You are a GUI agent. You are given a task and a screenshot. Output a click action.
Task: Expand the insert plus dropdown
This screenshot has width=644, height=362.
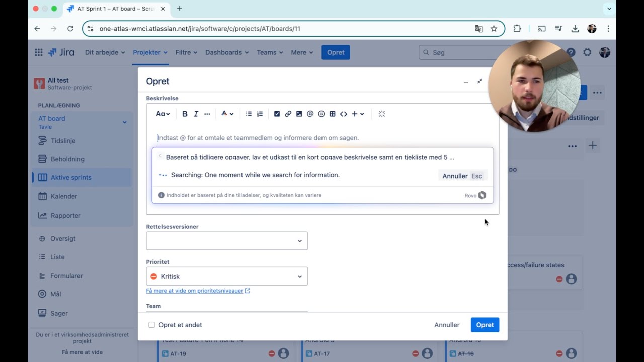(x=358, y=114)
